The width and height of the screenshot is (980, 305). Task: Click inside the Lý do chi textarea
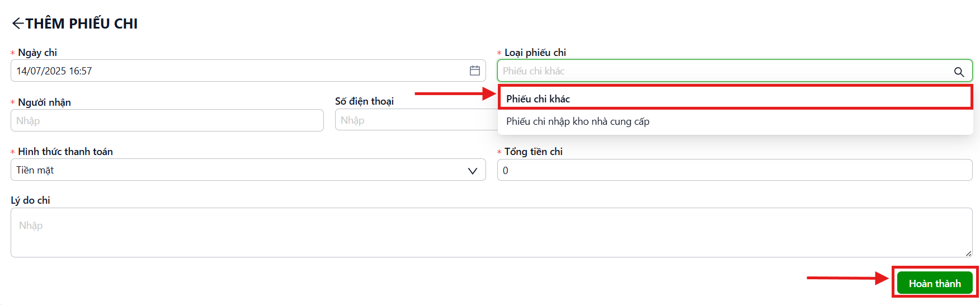click(491, 232)
